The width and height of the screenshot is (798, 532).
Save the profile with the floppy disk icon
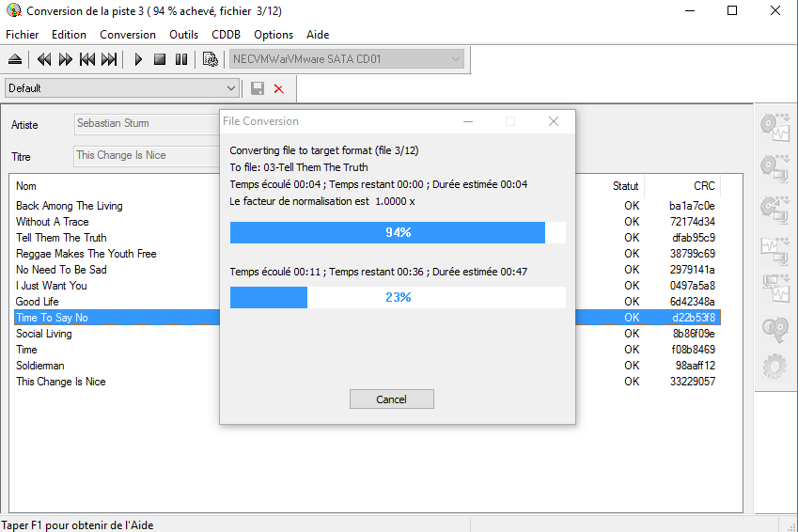258,88
